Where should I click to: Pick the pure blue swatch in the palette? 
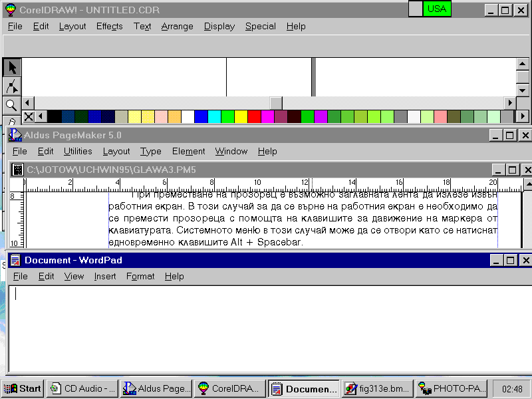(x=201, y=117)
